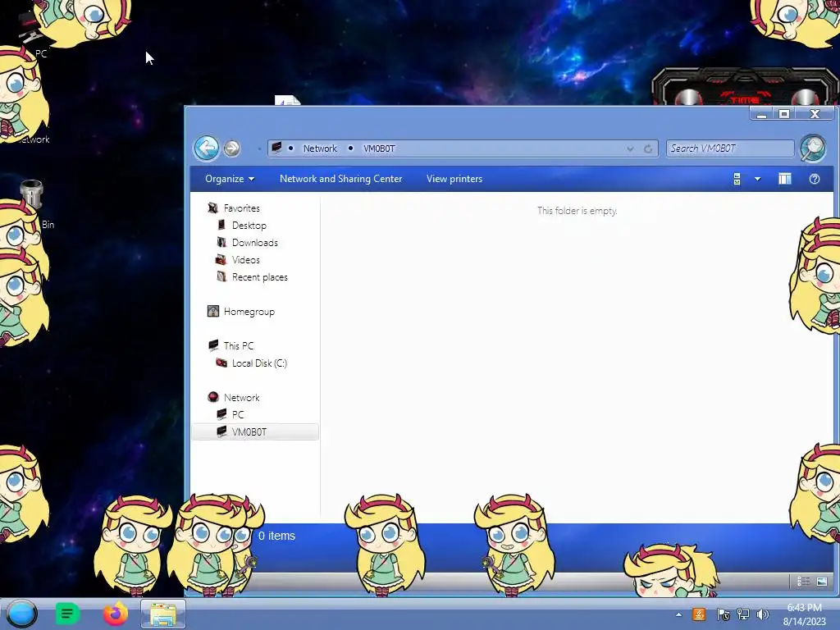Viewport: 840px width, 630px height.
Task: Show hidden tray icons arrow
Action: [678, 614]
